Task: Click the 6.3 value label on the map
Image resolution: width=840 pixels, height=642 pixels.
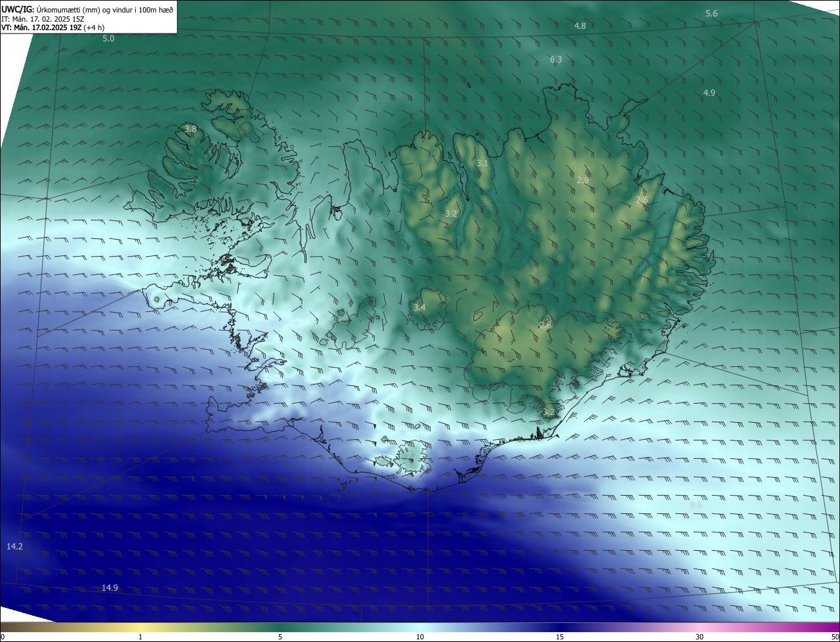Action: tap(556, 59)
